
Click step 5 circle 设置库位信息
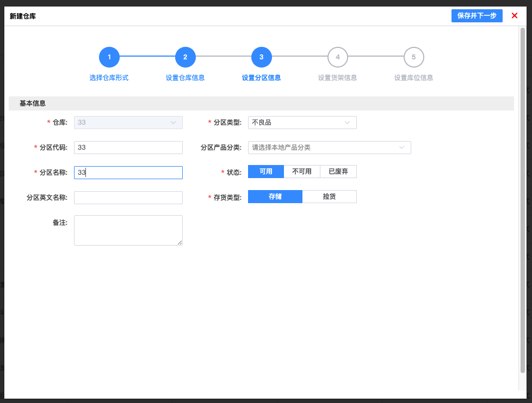(x=413, y=57)
